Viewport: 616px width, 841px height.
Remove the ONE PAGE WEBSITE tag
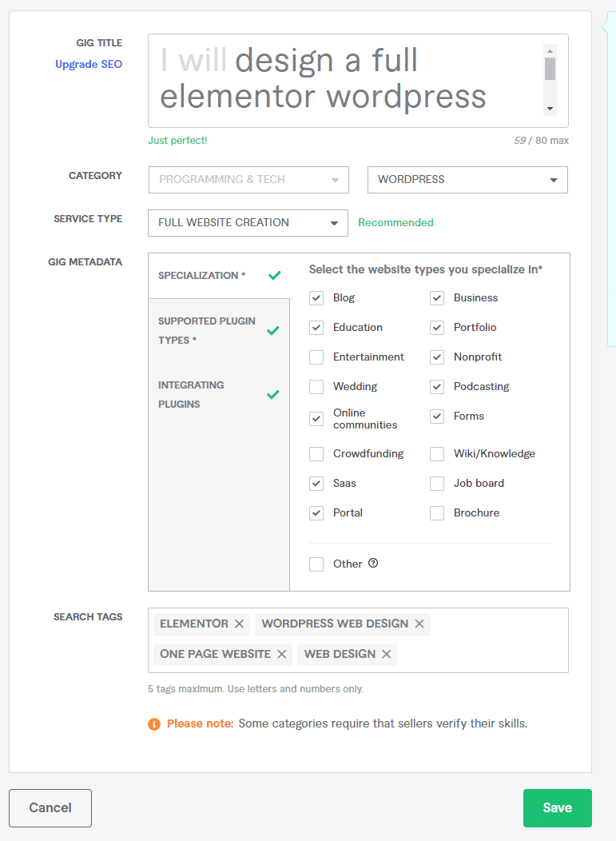click(x=281, y=655)
